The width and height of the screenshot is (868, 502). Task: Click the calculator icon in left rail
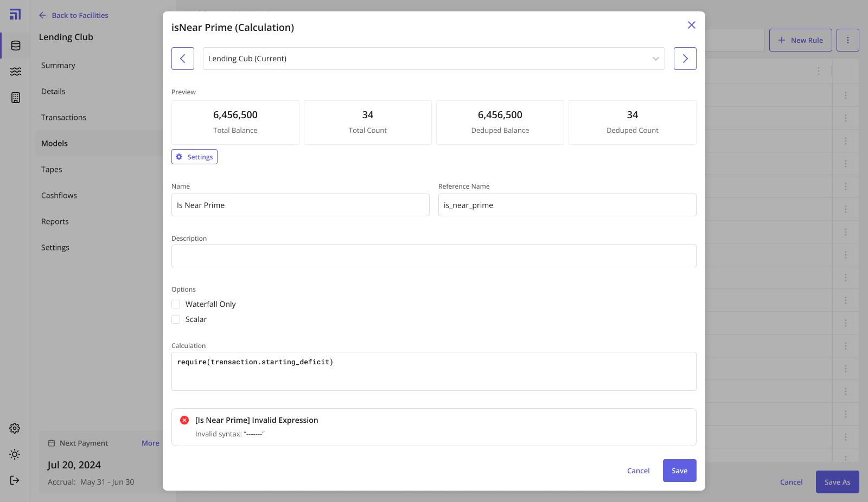coord(16,98)
